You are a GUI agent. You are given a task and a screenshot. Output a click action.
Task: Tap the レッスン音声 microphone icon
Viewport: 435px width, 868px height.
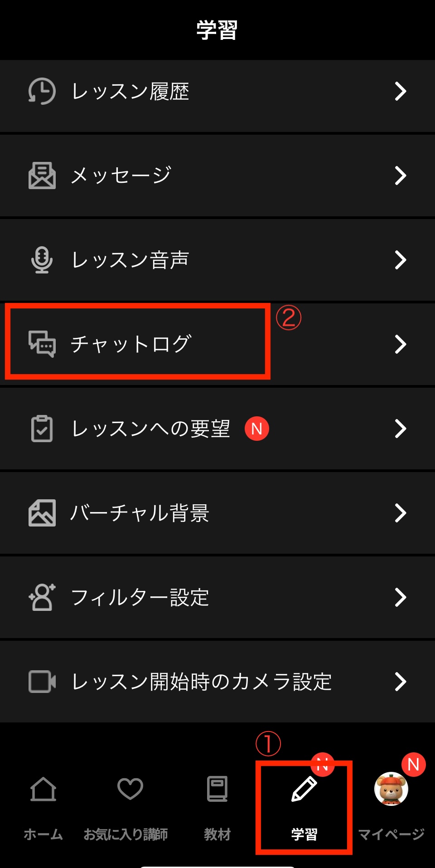coord(42,260)
